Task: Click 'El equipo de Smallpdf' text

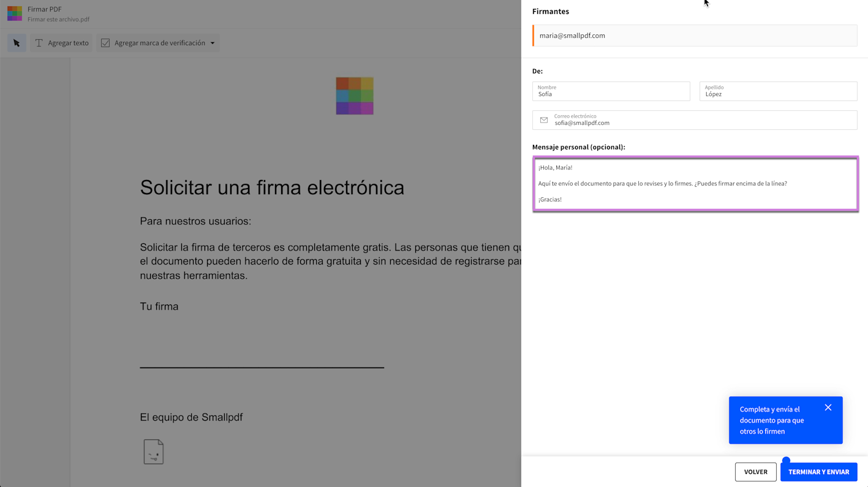Action: 191,417
